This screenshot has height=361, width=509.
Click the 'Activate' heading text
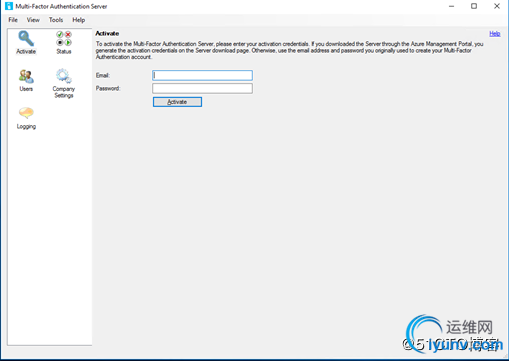107,33
